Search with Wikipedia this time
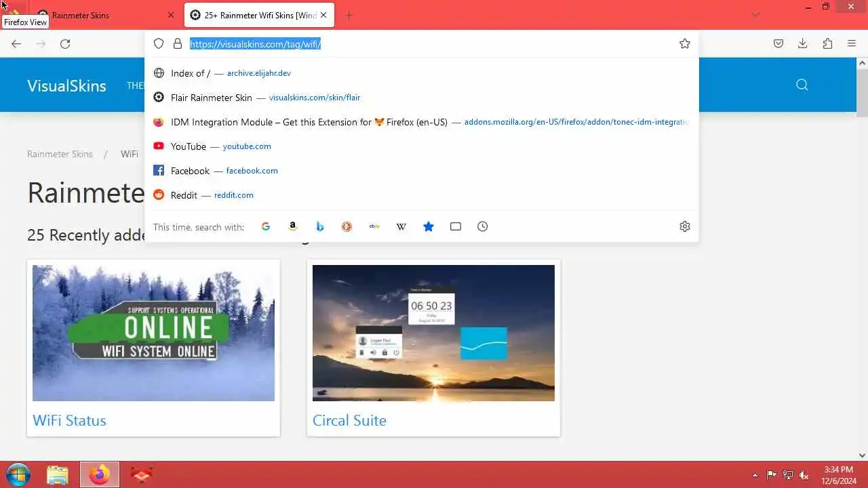The image size is (868, 488). click(401, 226)
